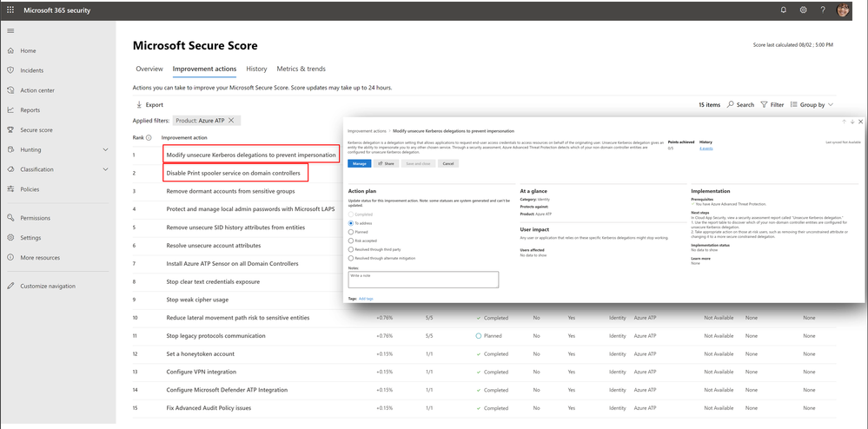The image size is (868, 429).
Task: Click the Write a note field
Action: click(x=423, y=280)
